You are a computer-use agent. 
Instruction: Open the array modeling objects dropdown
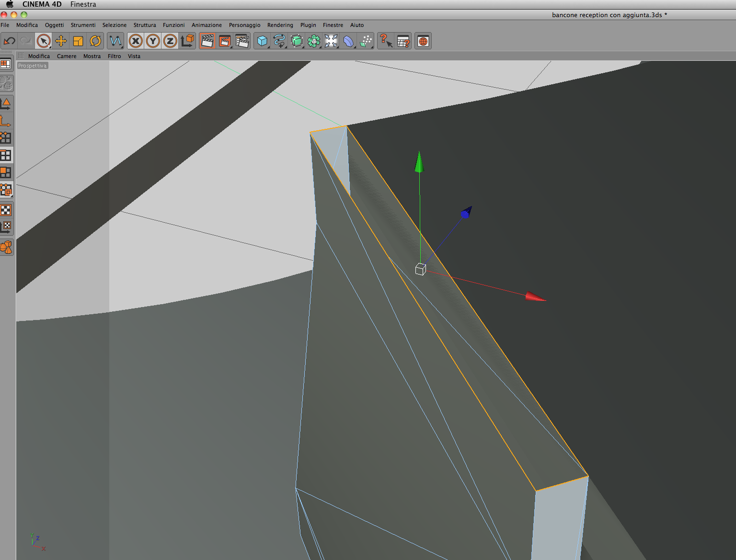[314, 41]
